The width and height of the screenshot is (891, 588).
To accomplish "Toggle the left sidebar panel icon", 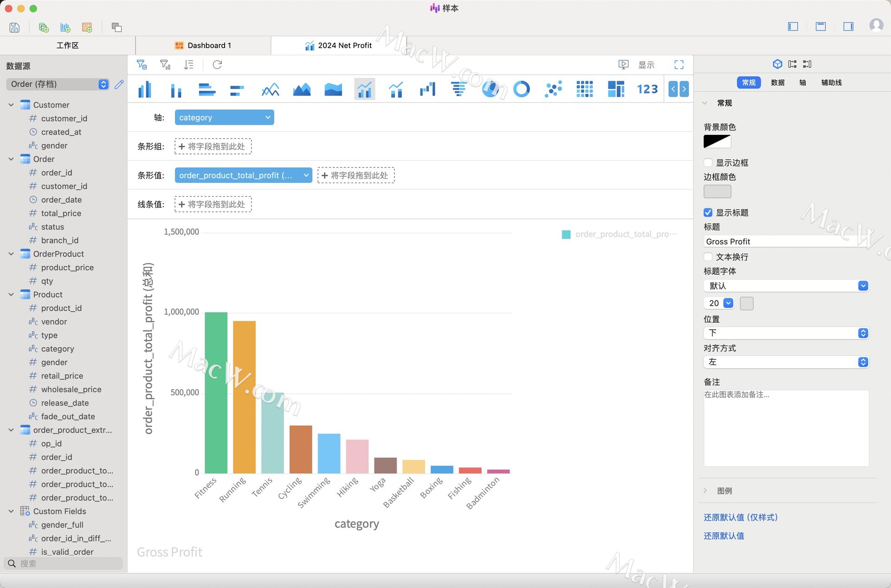I will (793, 26).
